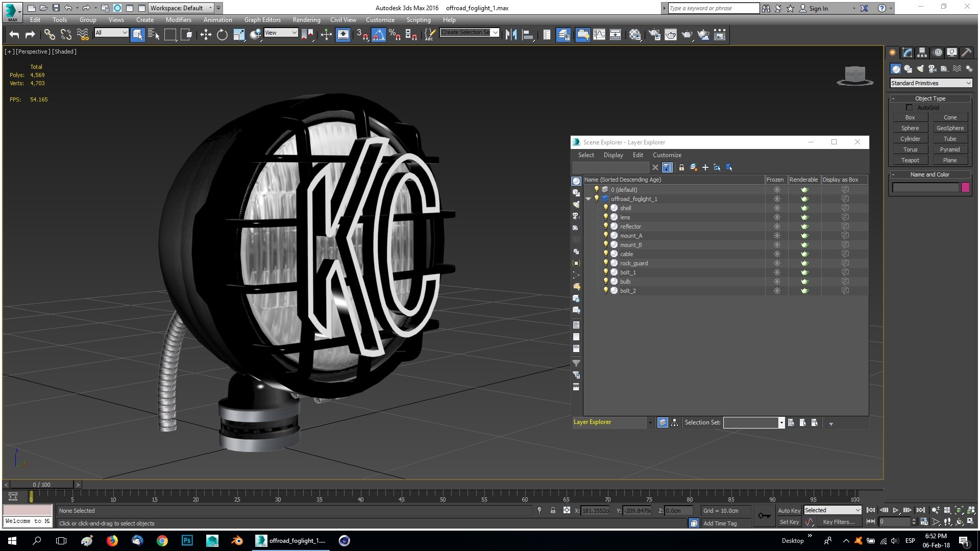Screen dimensions: 980x551
Task: Select the Rotate tool
Action: [x=222, y=35]
